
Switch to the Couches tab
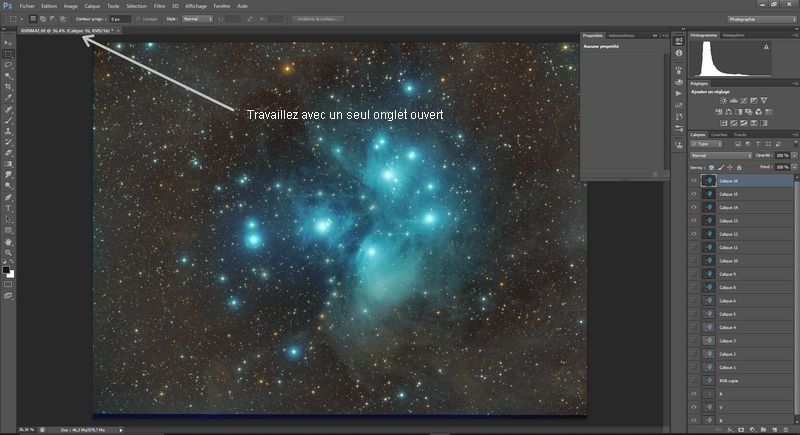719,135
